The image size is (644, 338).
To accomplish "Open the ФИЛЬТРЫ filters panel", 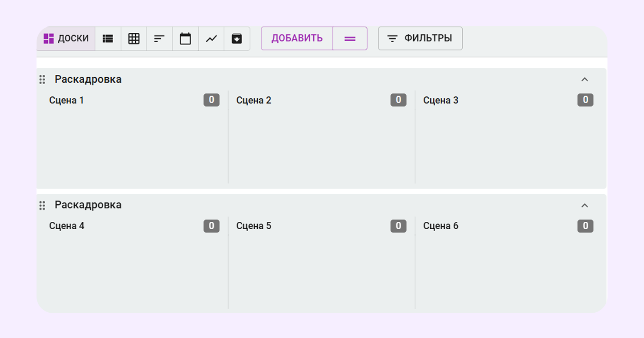I will tap(420, 39).
